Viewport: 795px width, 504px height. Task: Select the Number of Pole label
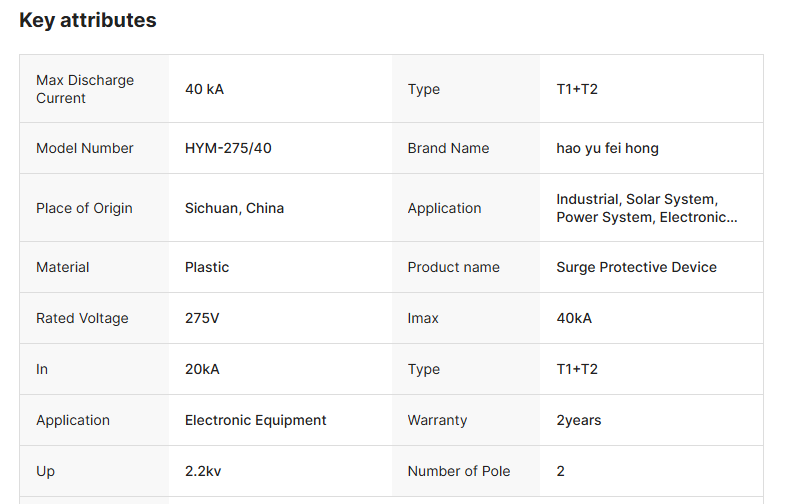(x=458, y=471)
